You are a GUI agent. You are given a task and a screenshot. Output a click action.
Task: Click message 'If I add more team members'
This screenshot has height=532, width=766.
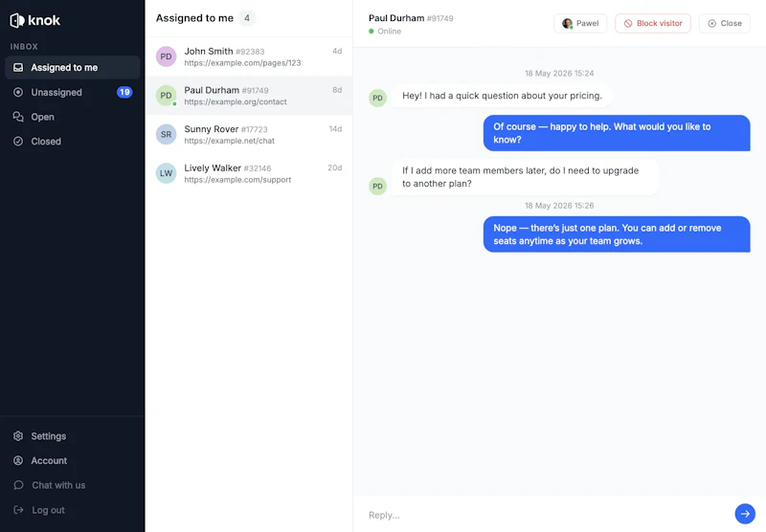point(525,177)
